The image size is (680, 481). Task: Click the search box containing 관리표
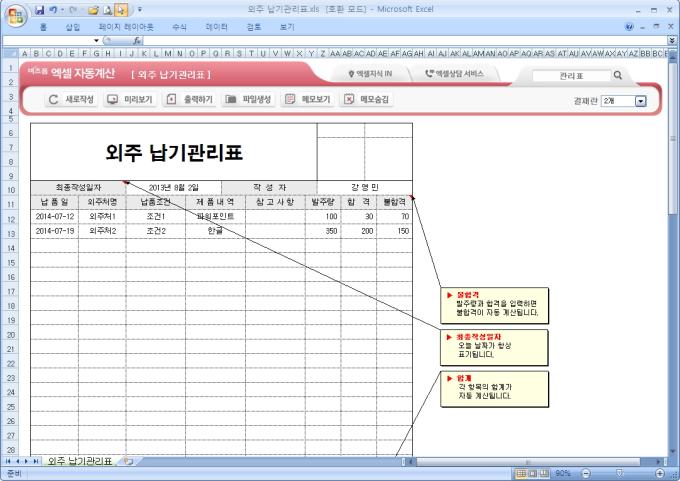pyautogui.click(x=571, y=76)
